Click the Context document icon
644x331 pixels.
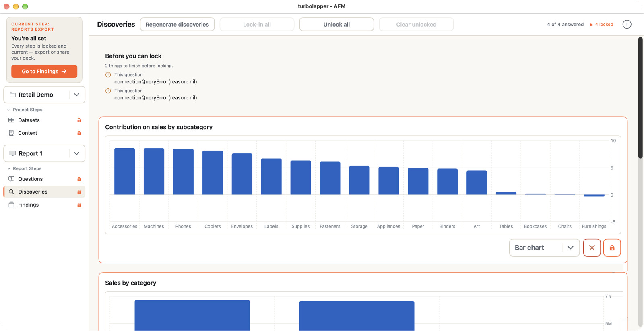11,133
